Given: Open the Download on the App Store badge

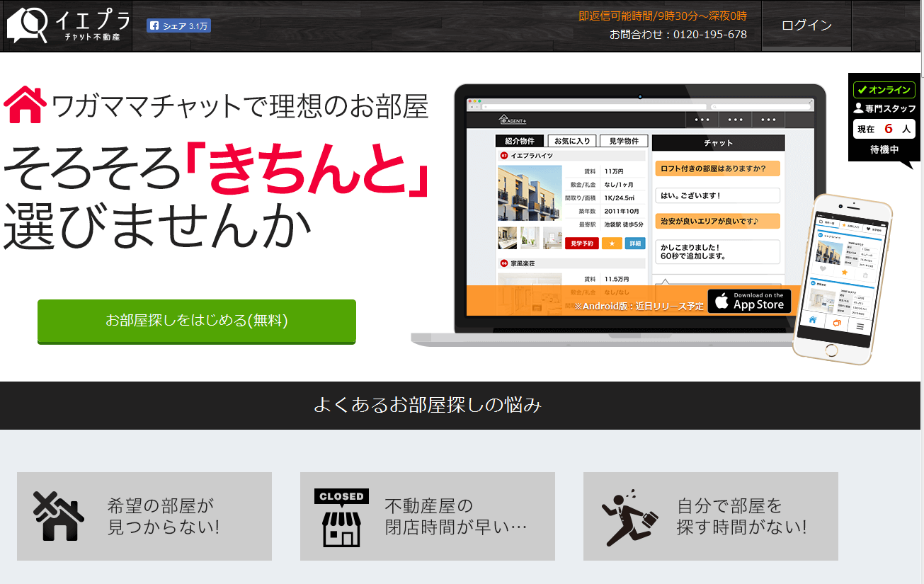Looking at the screenshot, I should [x=749, y=301].
